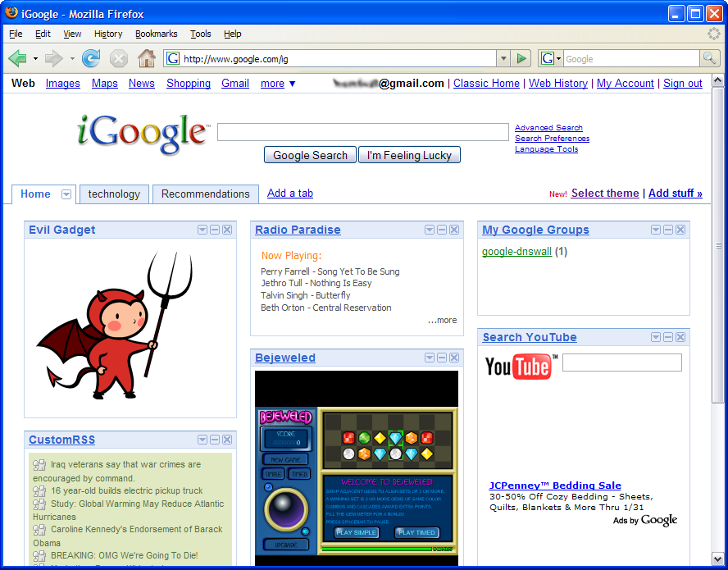
Task: Click the search magnifier icon in toolbar
Action: [x=709, y=58]
